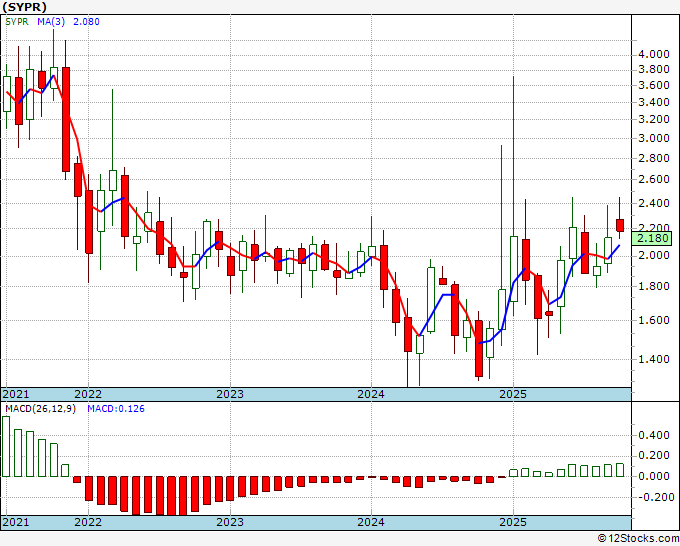Click the 0.000 MACD axis label
The width and height of the screenshot is (680, 546).
point(654,477)
